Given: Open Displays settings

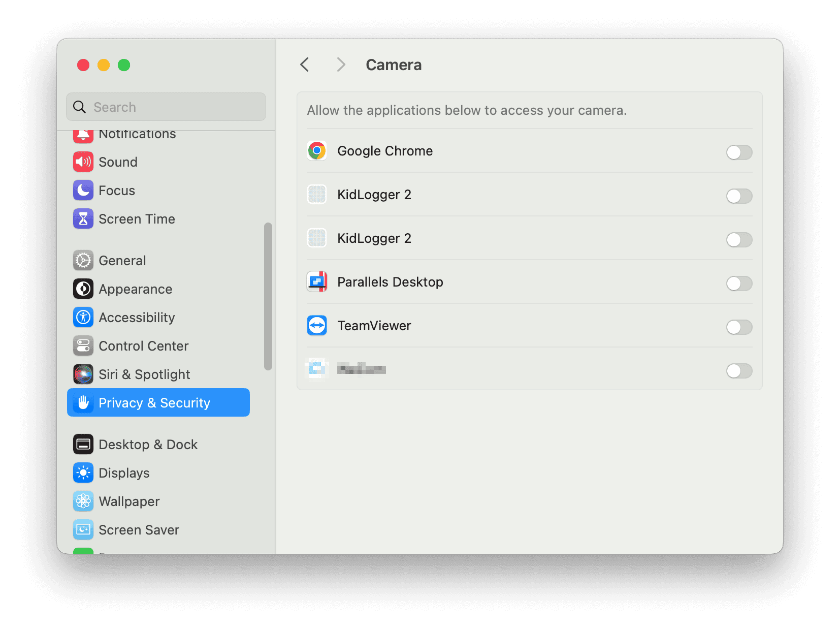Looking at the screenshot, I should [x=158, y=473].
